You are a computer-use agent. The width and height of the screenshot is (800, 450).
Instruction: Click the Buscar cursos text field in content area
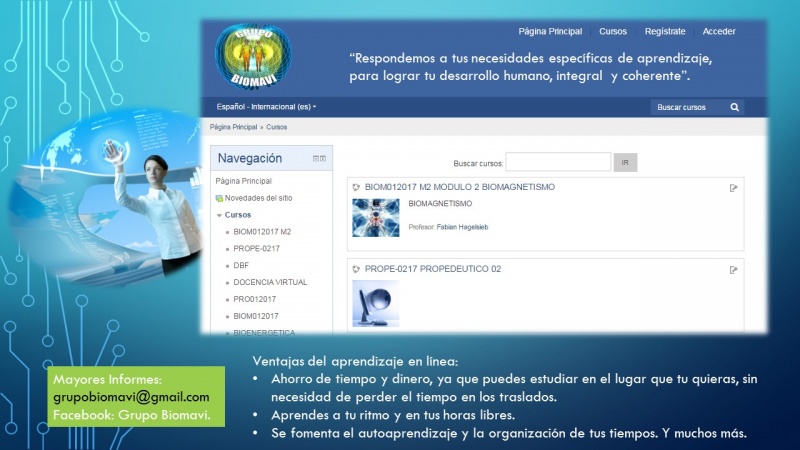558,162
